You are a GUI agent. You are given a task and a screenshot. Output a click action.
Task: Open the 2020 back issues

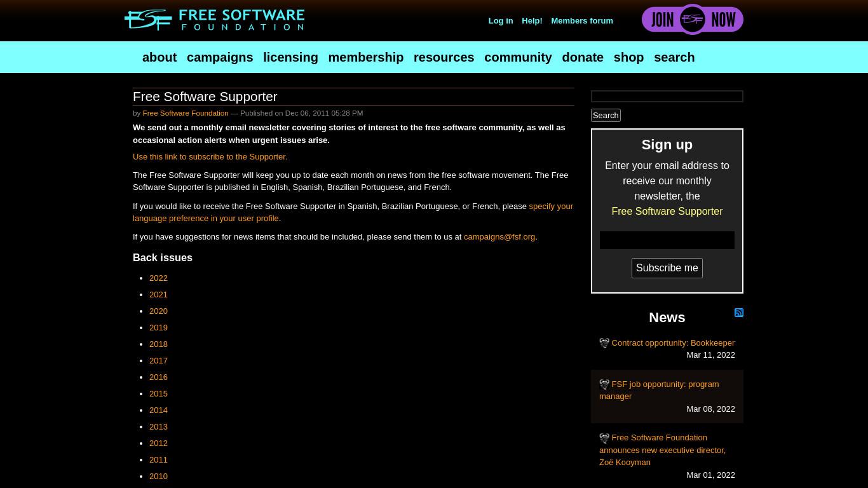[x=158, y=311]
